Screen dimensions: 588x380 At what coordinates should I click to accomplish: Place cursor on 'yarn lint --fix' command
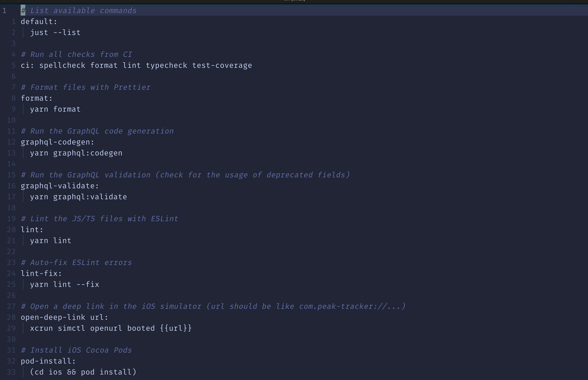click(64, 285)
